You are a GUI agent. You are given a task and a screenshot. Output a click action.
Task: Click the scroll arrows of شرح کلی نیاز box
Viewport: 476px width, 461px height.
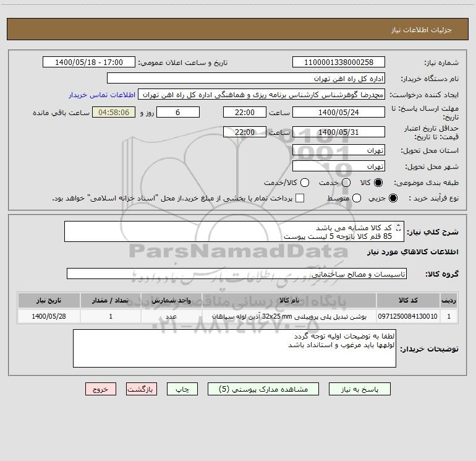(x=398, y=227)
